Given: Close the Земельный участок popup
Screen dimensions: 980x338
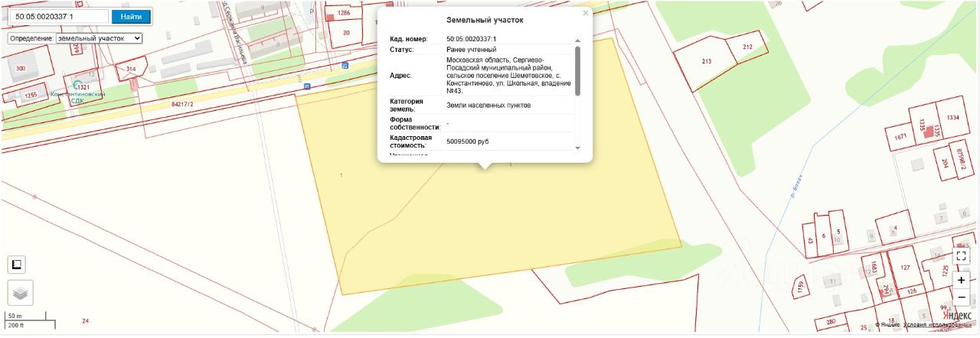Looking at the screenshot, I should (586, 13).
